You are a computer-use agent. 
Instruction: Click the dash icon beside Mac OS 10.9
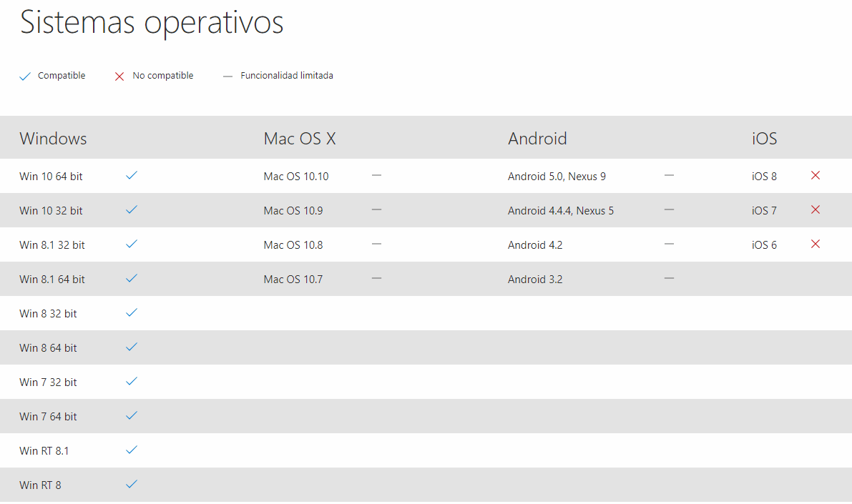(376, 209)
